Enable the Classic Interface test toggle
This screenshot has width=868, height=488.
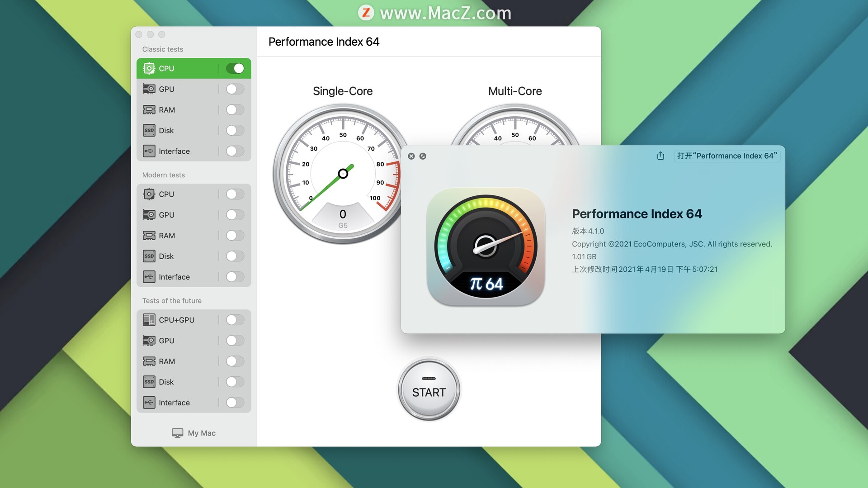235,151
